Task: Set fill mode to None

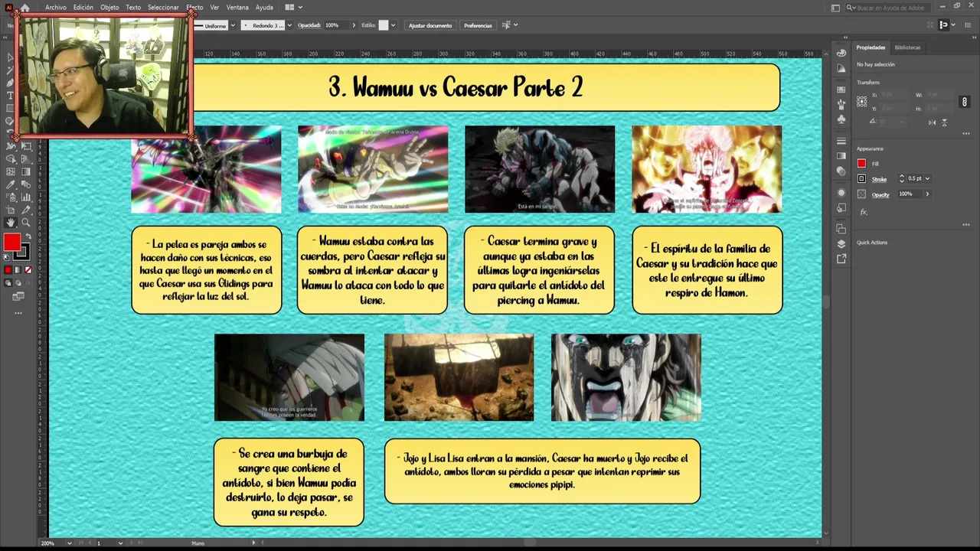Action: pyautogui.click(x=28, y=269)
